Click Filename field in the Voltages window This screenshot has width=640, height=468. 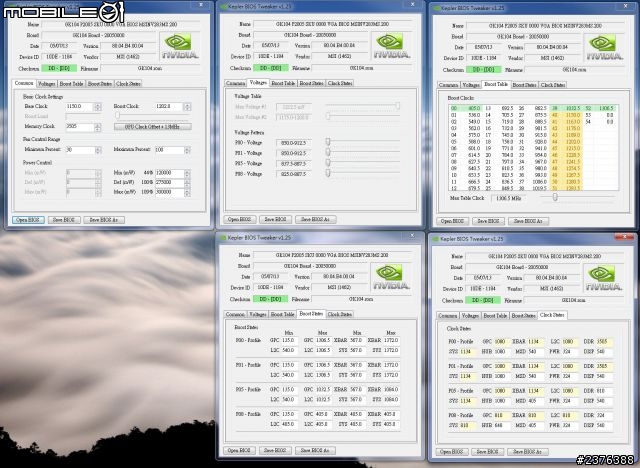(361, 68)
